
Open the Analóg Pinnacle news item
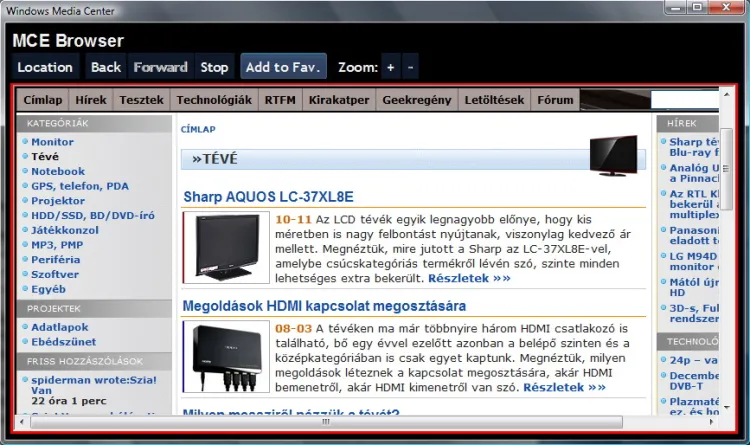point(694,173)
